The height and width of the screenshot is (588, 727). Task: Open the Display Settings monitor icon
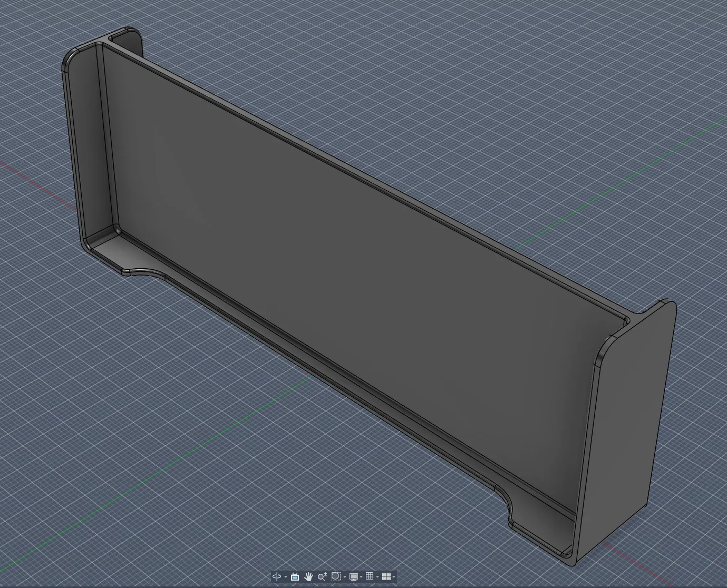click(x=354, y=576)
